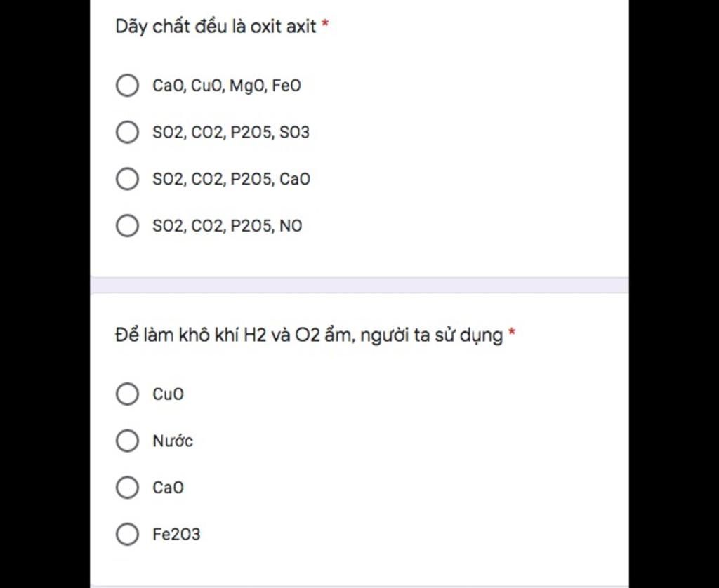This screenshot has width=719, height=588.
Task: Select the CuO radio button
Action: (x=127, y=394)
